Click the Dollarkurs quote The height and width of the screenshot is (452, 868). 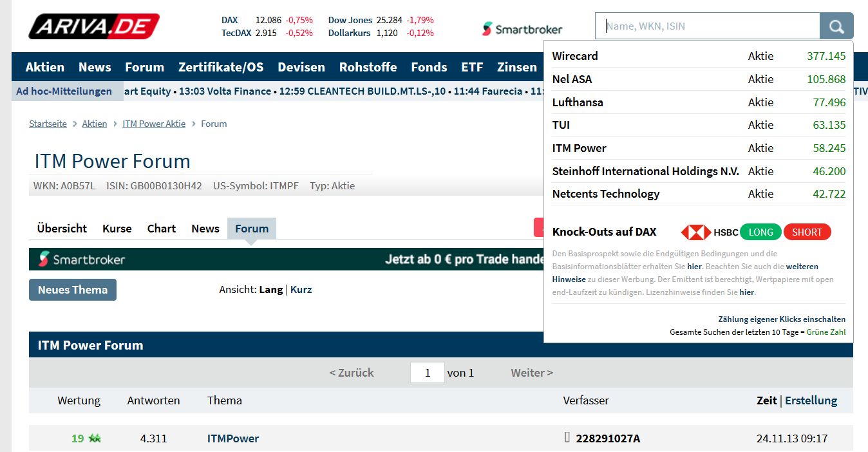coord(381,33)
